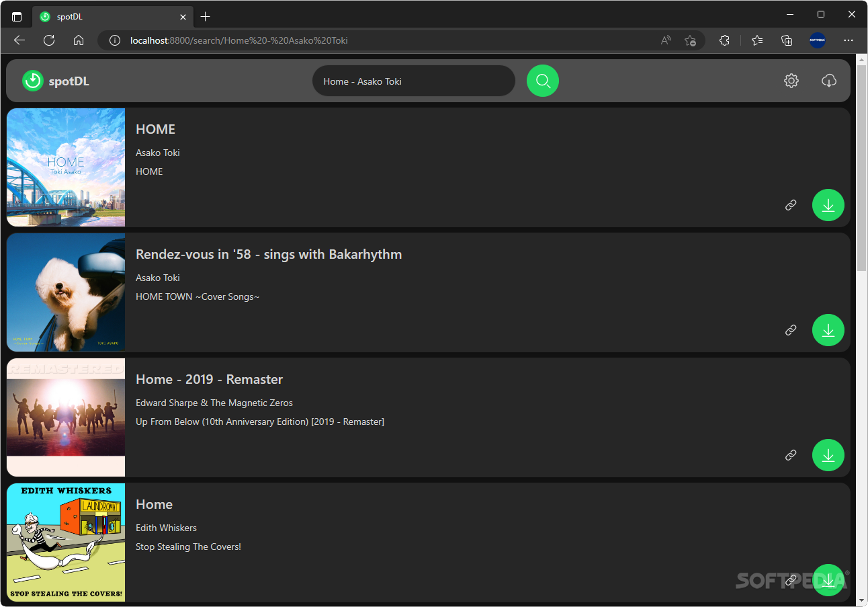Screen dimensions: 868x607
Task: Click the spotDL header title text
Action: click(69, 81)
